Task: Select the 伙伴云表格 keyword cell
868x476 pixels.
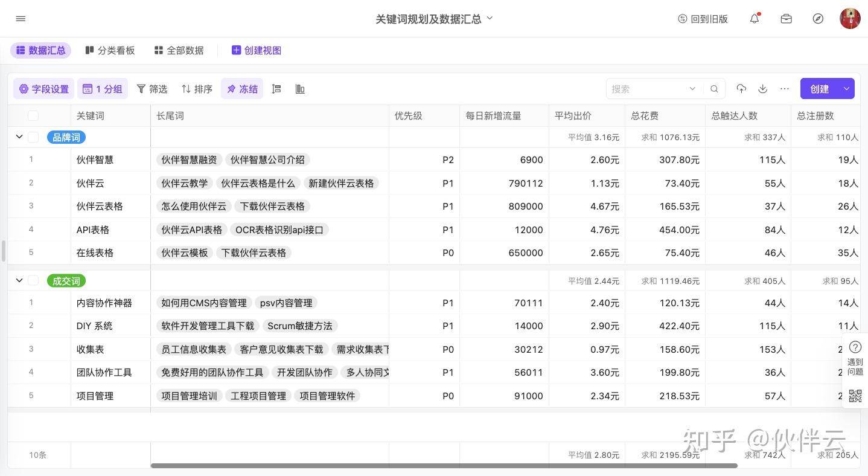Action: click(110, 206)
